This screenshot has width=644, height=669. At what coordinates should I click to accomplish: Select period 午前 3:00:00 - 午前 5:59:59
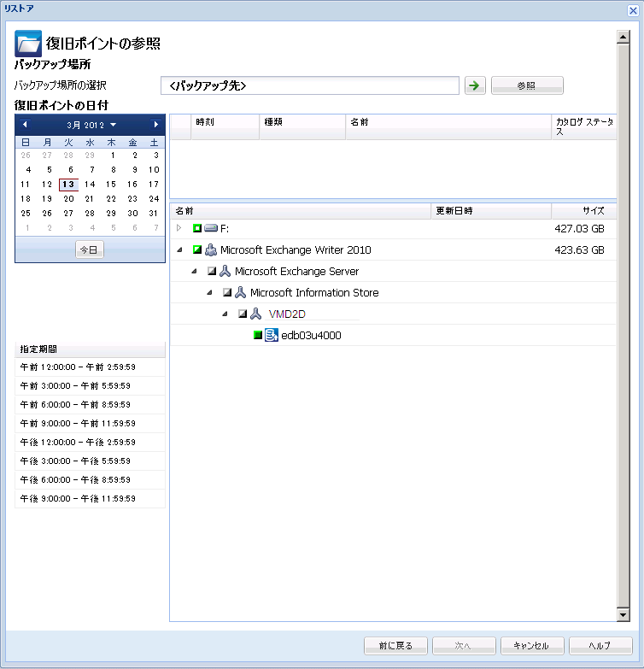(90, 385)
